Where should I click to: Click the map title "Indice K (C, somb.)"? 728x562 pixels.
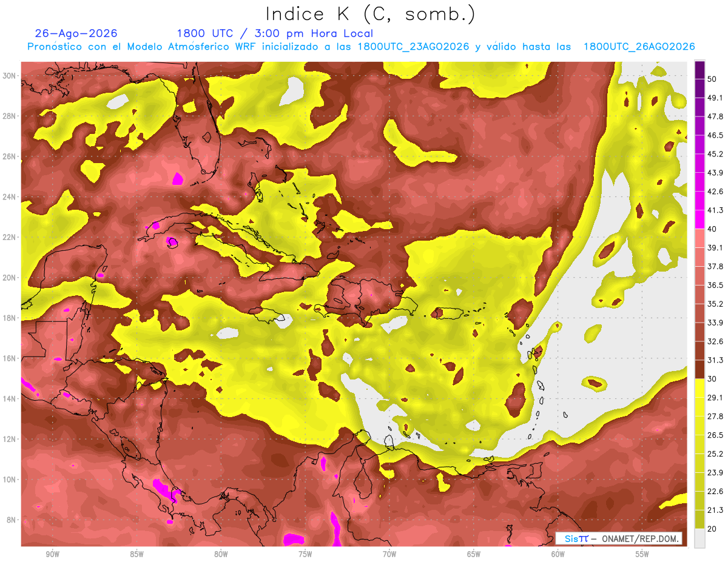coord(370,14)
